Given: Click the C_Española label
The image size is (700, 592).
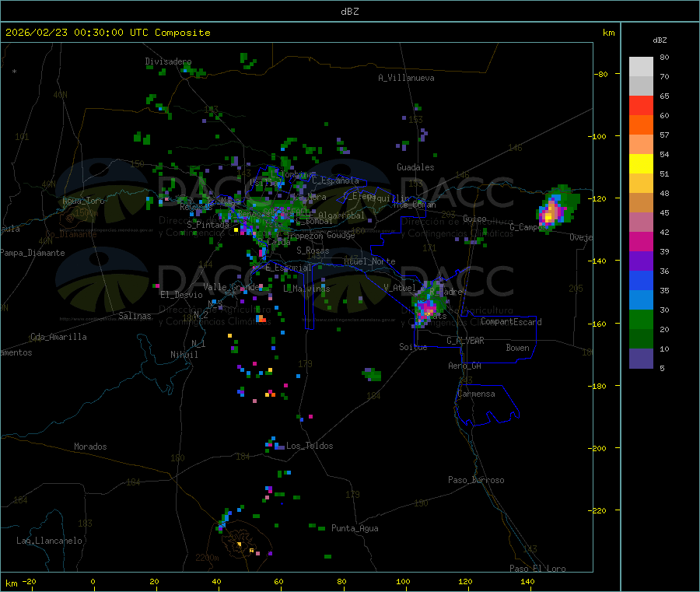Looking at the screenshot, I should coord(335,180).
